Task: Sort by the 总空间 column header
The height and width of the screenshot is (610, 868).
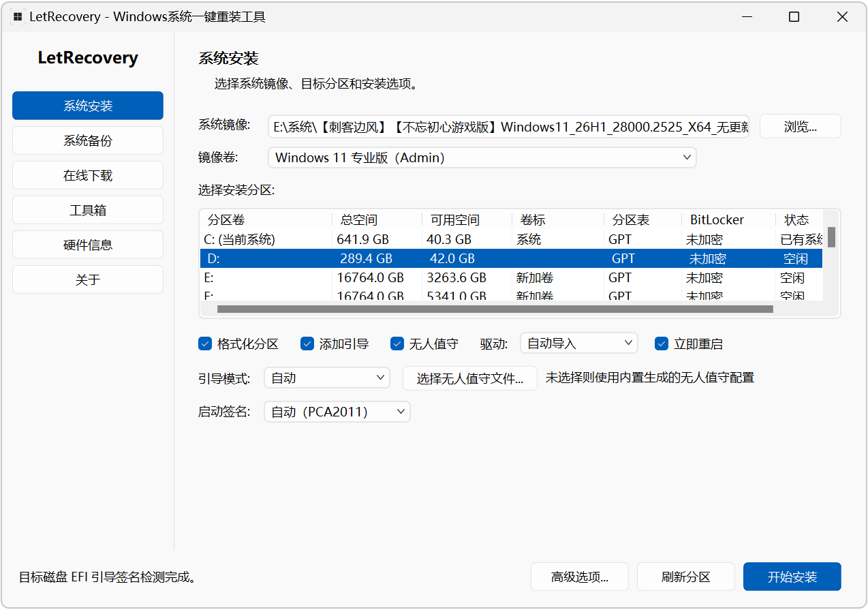Action: (x=377, y=219)
